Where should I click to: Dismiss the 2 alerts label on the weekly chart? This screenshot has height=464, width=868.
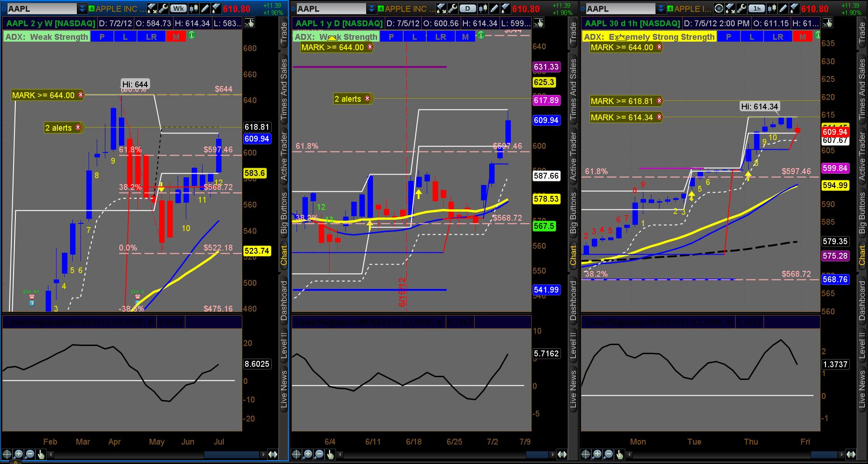coord(78,128)
